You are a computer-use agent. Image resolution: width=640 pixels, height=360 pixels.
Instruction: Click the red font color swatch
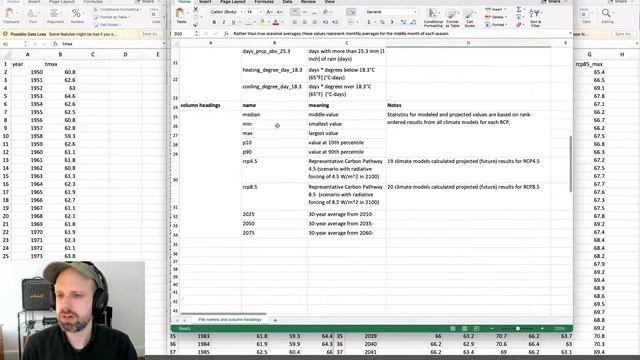point(276,22)
